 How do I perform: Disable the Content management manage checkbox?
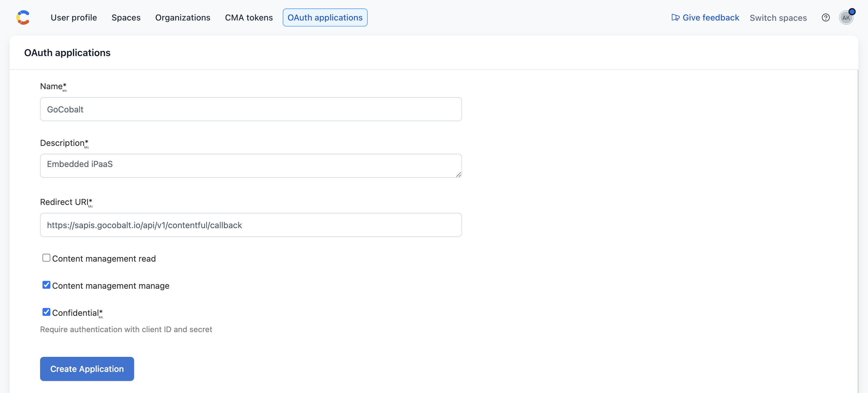click(46, 285)
